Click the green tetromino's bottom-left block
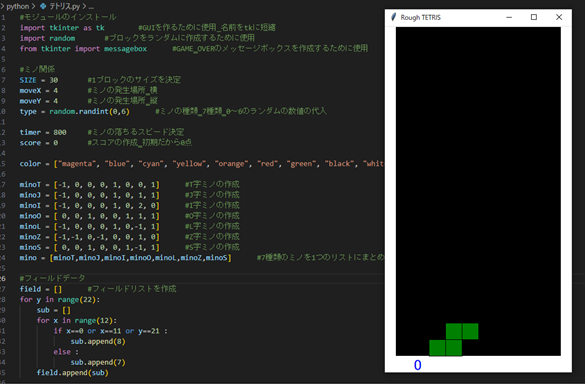This screenshot has width=585, height=385. (x=437, y=348)
